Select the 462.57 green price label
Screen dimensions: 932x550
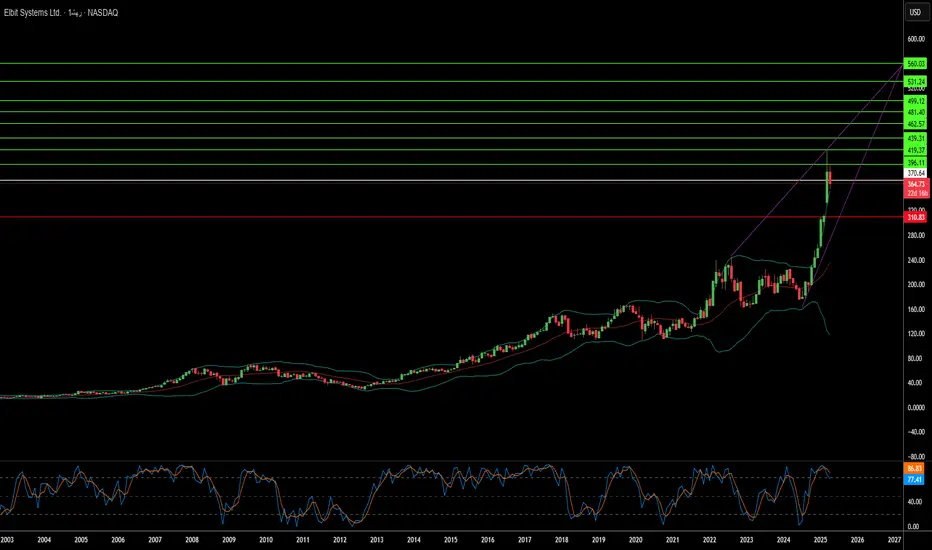click(x=915, y=124)
